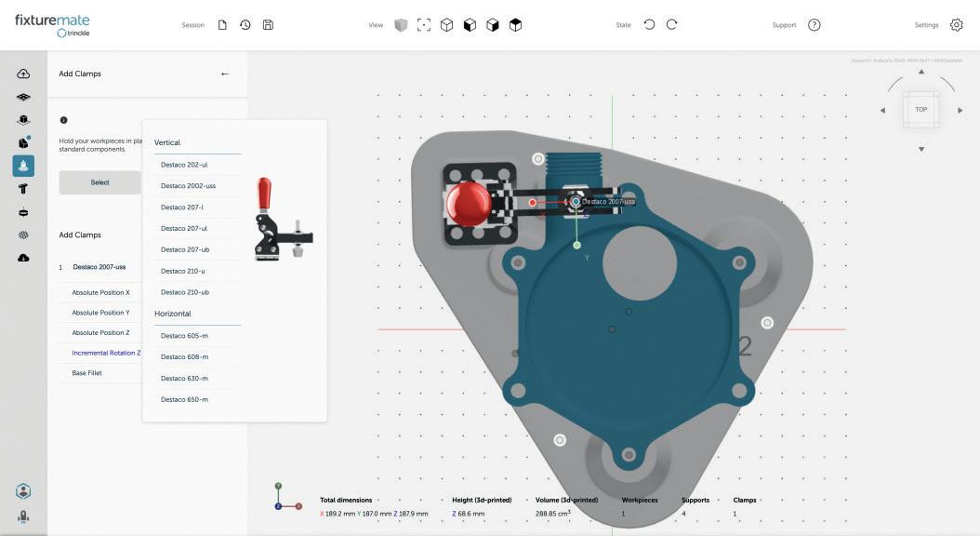Click the bottom-most sidebar clamp icon
Image resolution: width=980 pixels, height=536 pixels.
(x=23, y=516)
